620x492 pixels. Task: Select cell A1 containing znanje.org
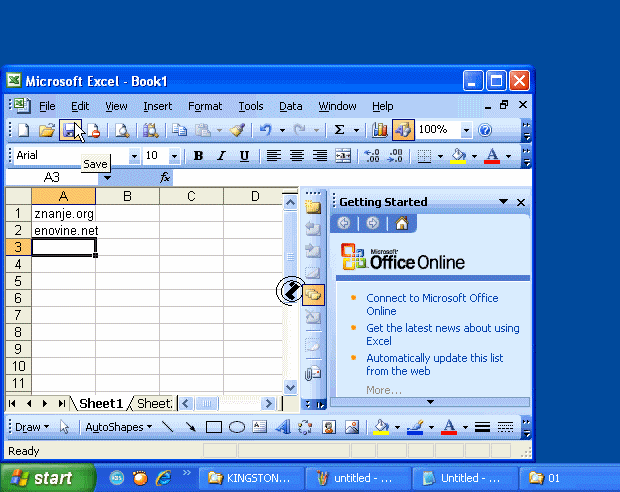[x=64, y=214]
